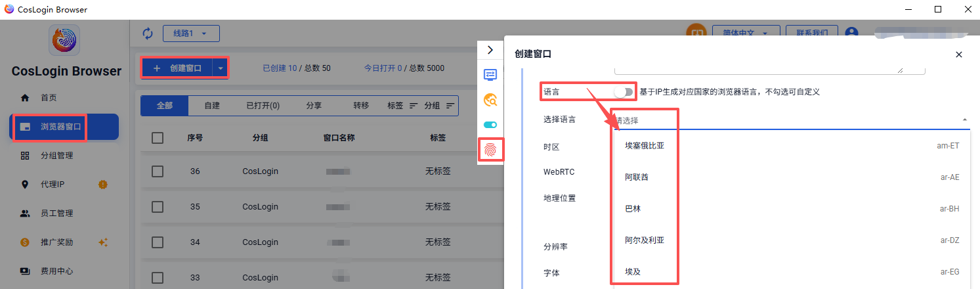Click the toggle-shaped preferences icon in side strip

[490, 125]
